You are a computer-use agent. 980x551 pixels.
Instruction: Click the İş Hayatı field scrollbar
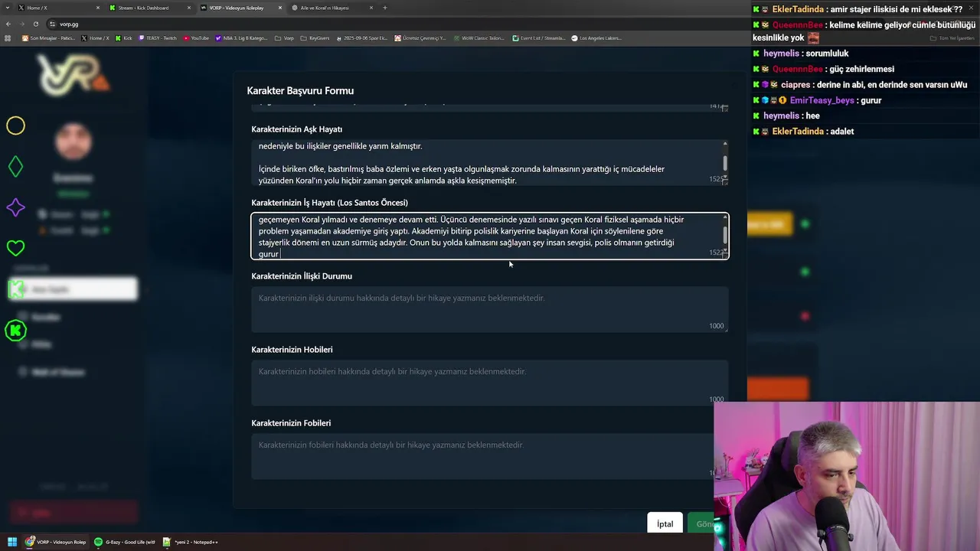[725, 236]
